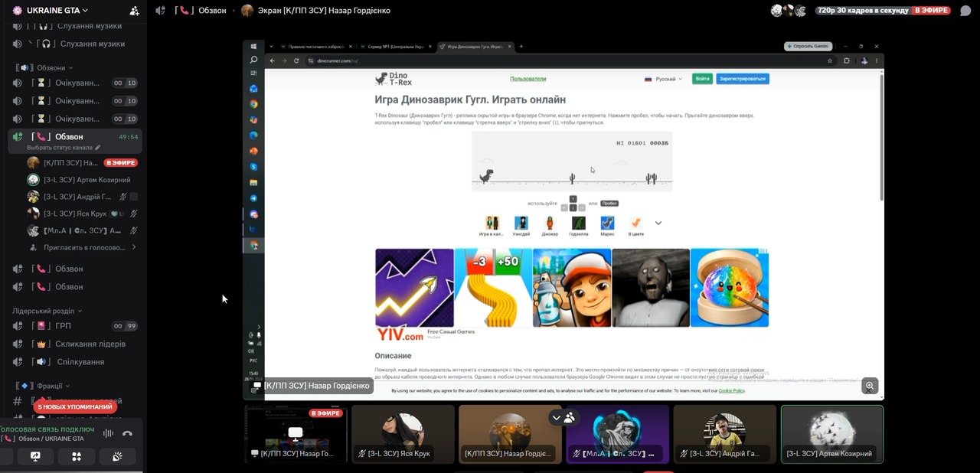This screenshot has width=980, height=473.
Task: Open the Activities launcher button
Action: click(x=76, y=456)
